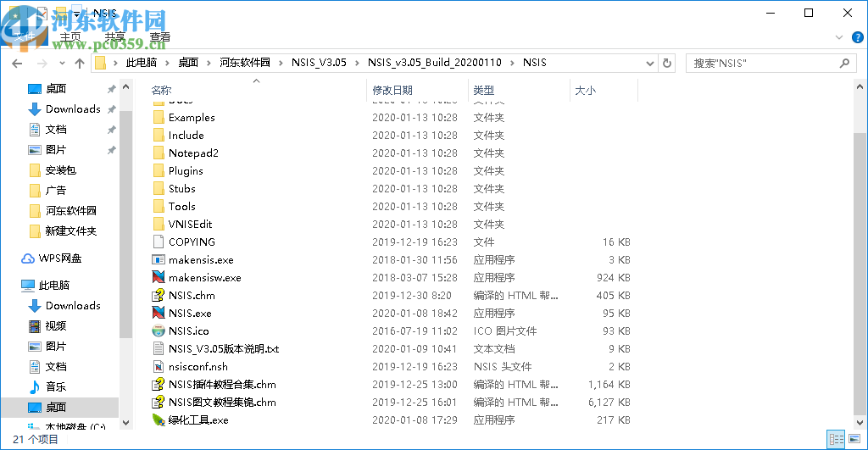Viewport: 868px width, 450px height.
Task: Select the VNISEdit folder icon
Action: [x=159, y=224]
